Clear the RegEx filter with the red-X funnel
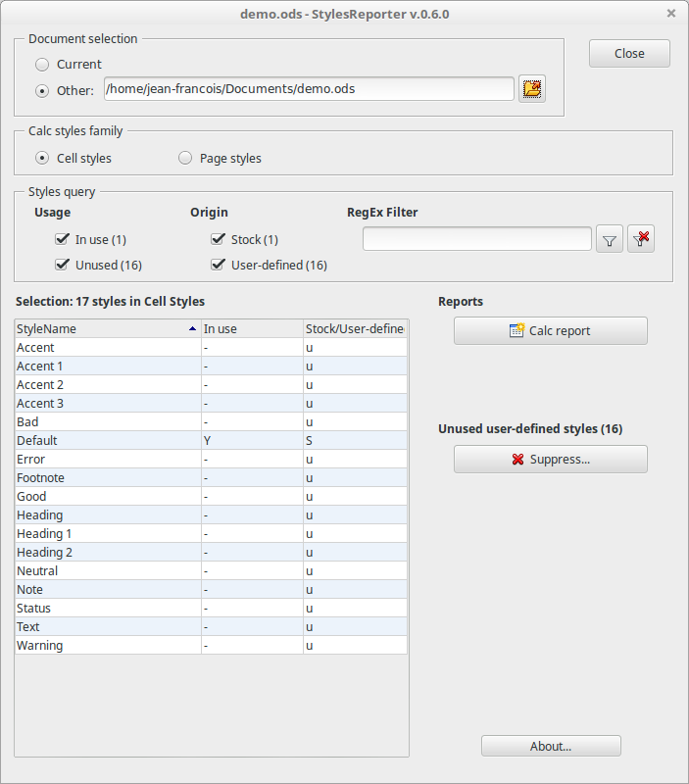The image size is (689, 784). [641, 239]
